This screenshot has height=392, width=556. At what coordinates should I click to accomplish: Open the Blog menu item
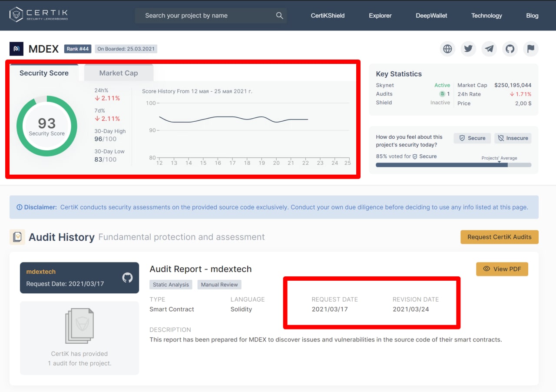[x=532, y=16]
